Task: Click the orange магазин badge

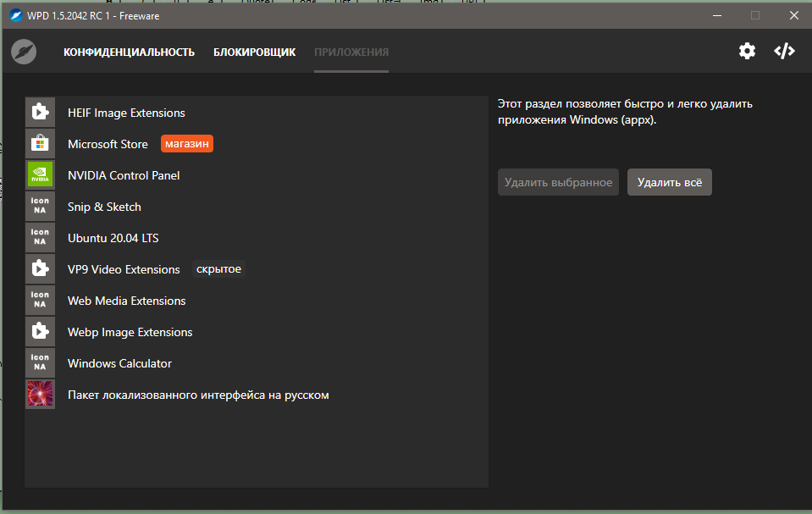Action: pyautogui.click(x=187, y=143)
